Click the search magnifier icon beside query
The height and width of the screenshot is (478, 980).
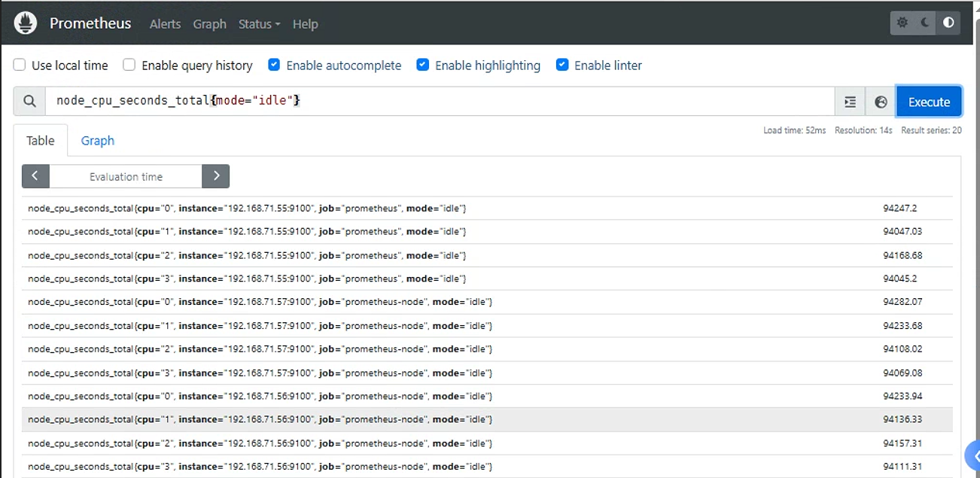pyautogui.click(x=29, y=102)
